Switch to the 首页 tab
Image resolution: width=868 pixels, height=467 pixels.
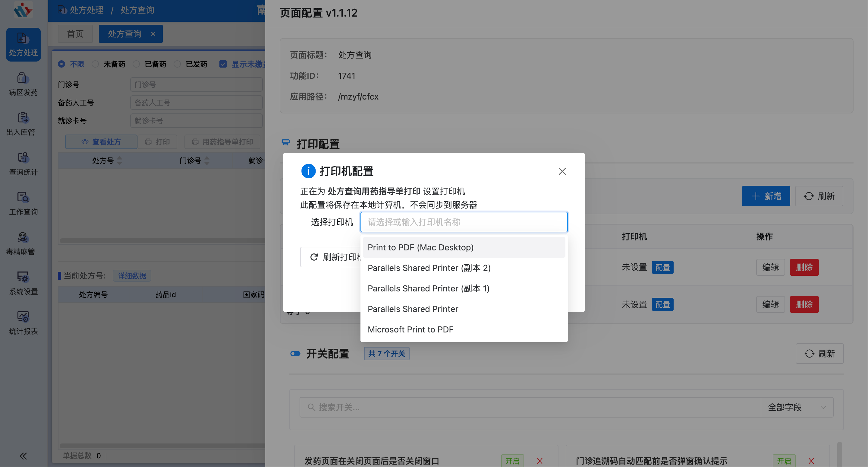[75, 33]
